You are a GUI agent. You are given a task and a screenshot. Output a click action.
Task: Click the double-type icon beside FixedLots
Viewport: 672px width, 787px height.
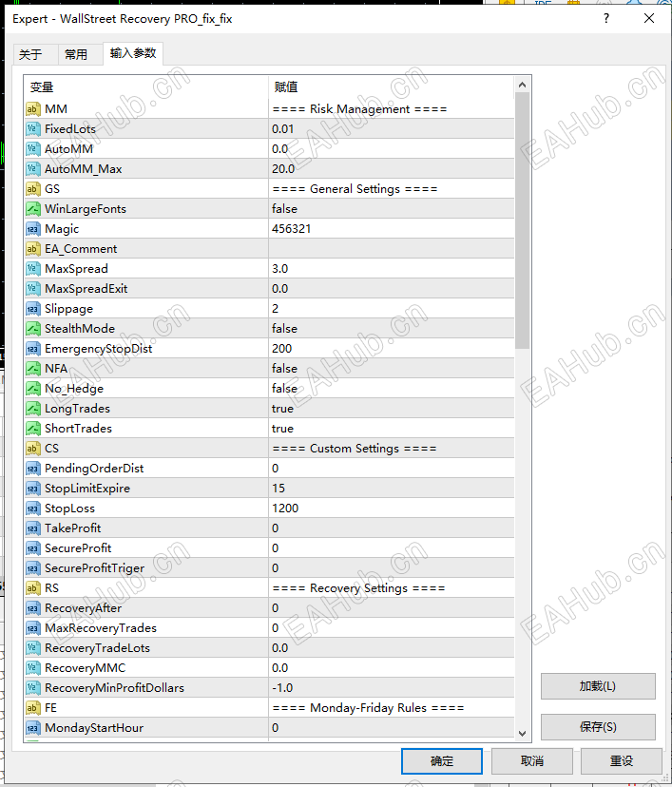click(32, 129)
